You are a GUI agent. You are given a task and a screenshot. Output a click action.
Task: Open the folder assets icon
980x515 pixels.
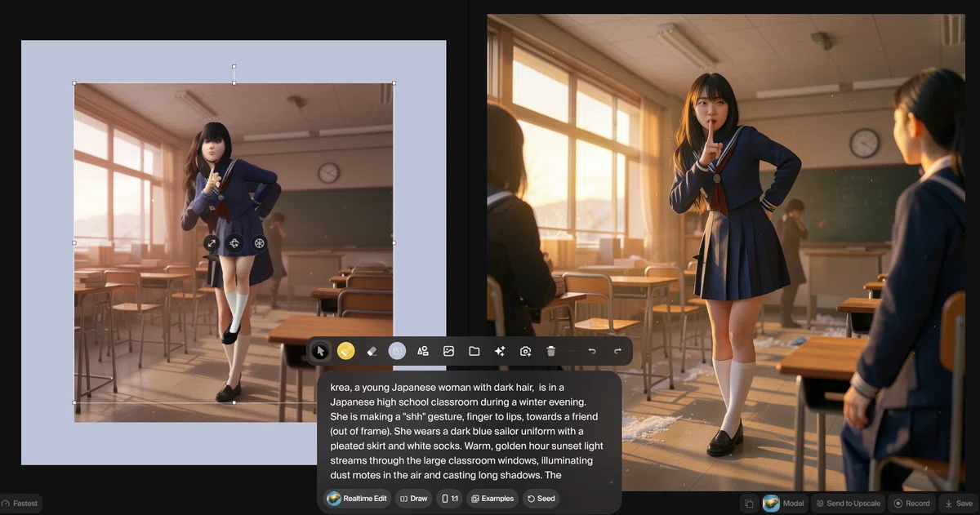coord(474,351)
